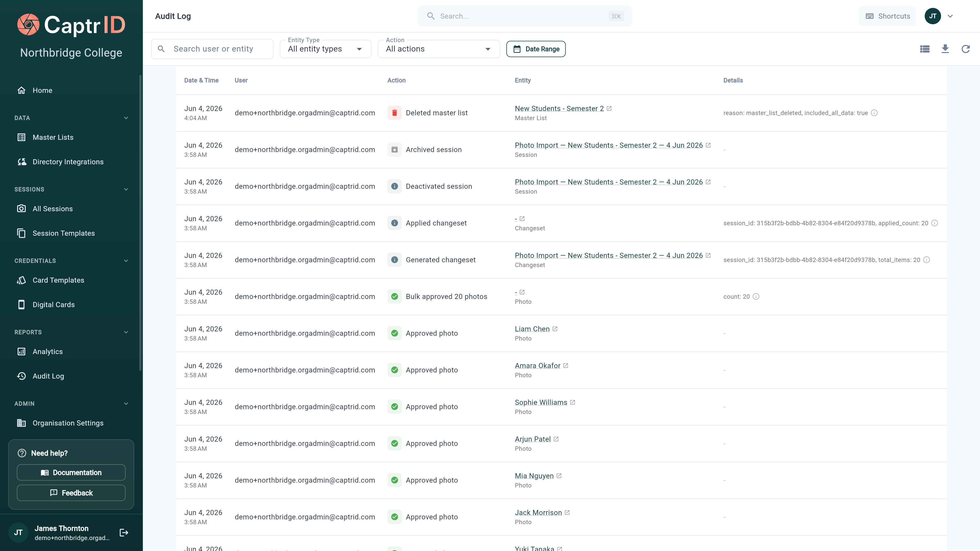
Task: Click the Deleted master list trash icon
Action: (395, 113)
